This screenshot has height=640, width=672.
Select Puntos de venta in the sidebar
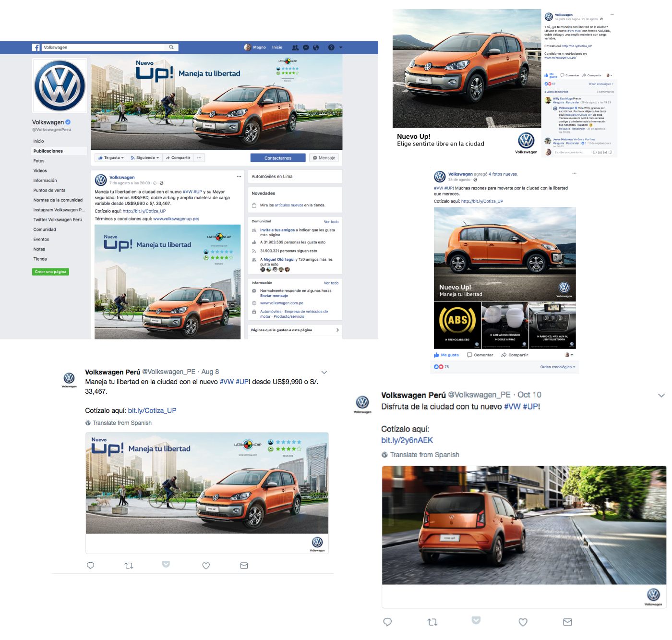click(49, 190)
